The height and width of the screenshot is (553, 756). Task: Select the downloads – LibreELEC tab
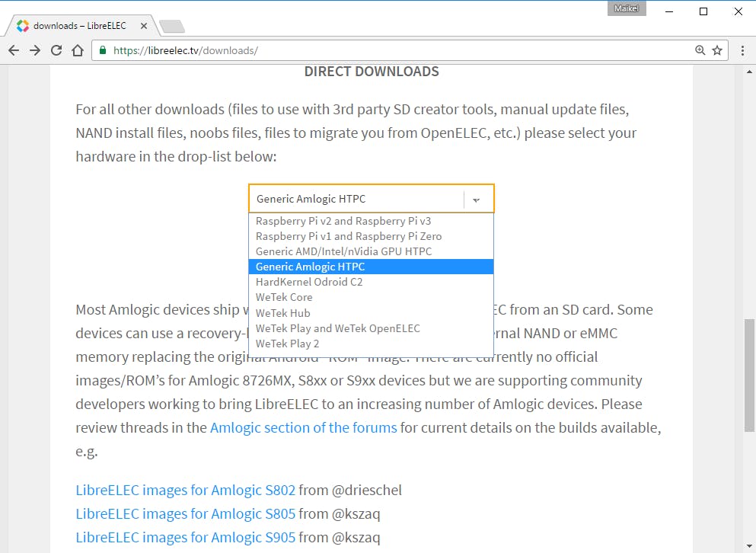point(79,26)
